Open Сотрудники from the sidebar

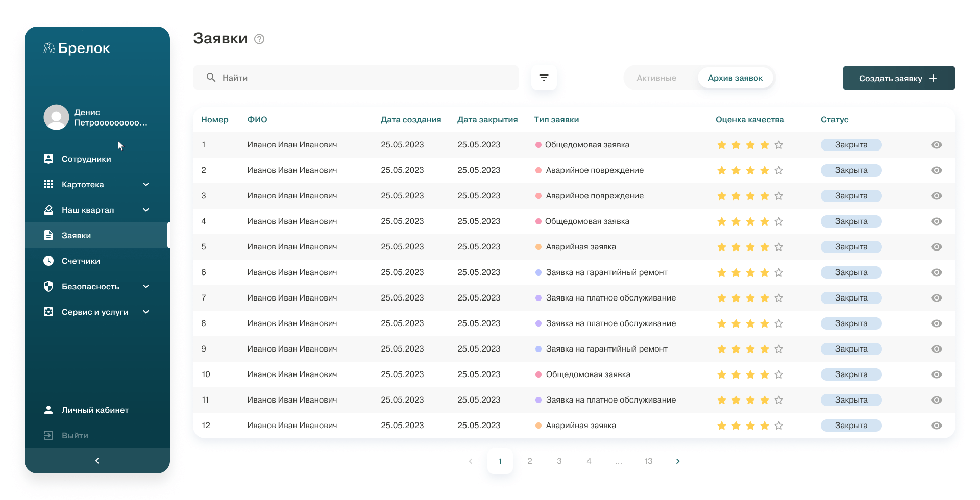tap(86, 159)
